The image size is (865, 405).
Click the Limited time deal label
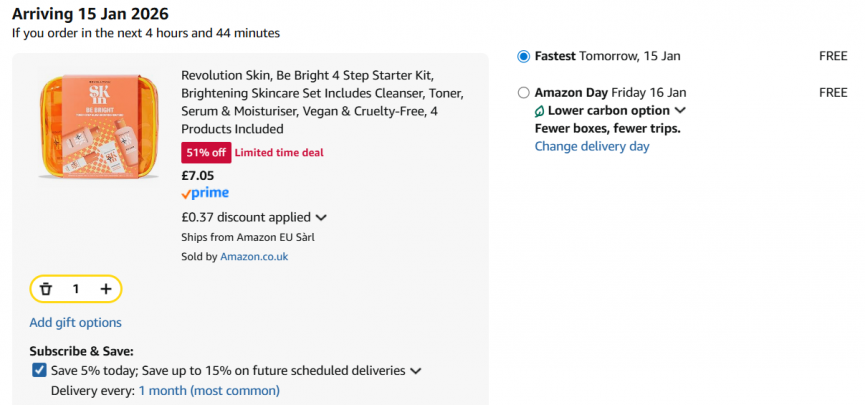(279, 152)
